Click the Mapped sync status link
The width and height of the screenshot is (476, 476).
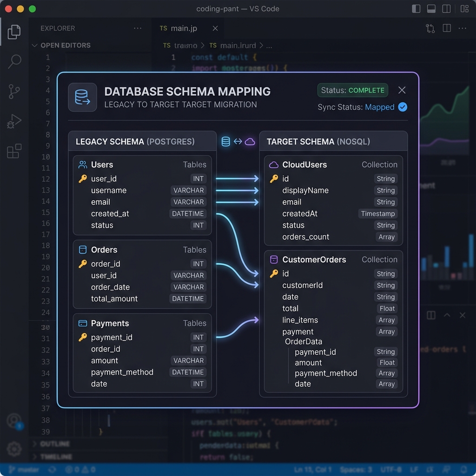tap(379, 107)
